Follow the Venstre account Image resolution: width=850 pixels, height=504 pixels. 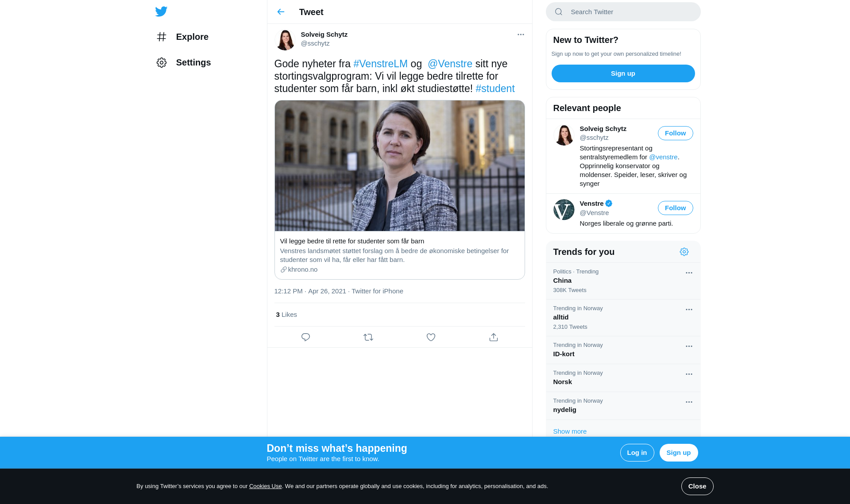[675, 208]
